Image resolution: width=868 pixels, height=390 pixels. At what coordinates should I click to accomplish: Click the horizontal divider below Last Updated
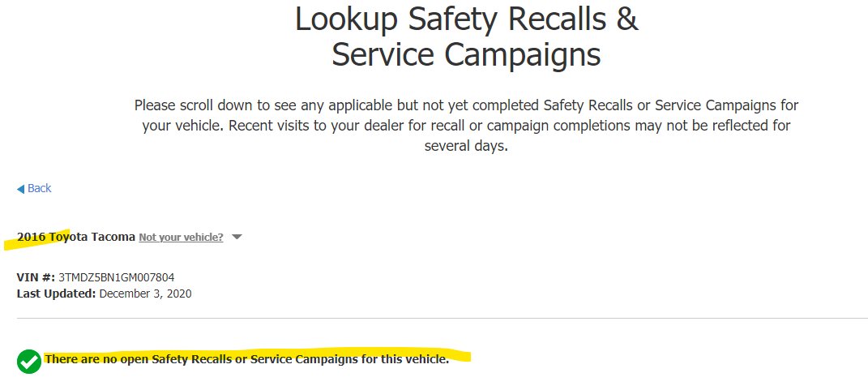[443, 319]
